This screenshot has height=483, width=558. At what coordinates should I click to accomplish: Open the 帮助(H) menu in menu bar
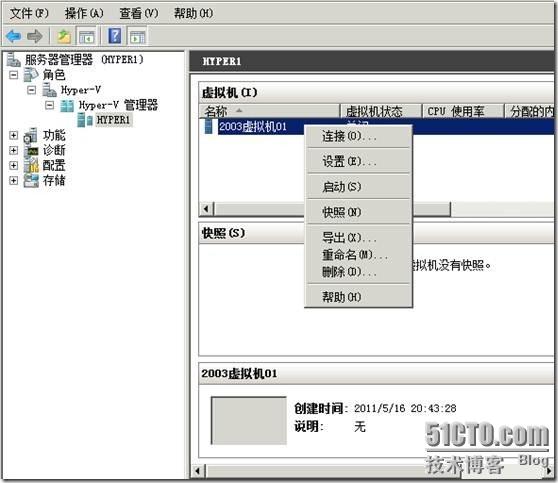click(193, 14)
